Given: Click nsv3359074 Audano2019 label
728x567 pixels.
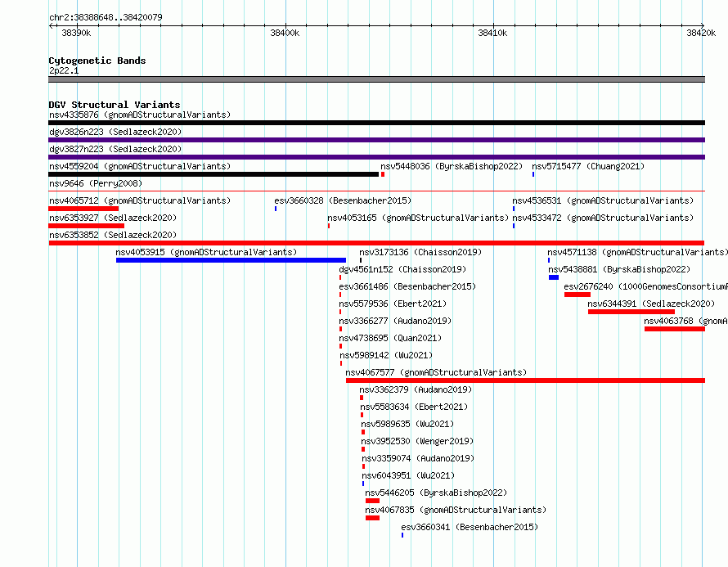Looking at the screenshot, I should coord(418,458).
